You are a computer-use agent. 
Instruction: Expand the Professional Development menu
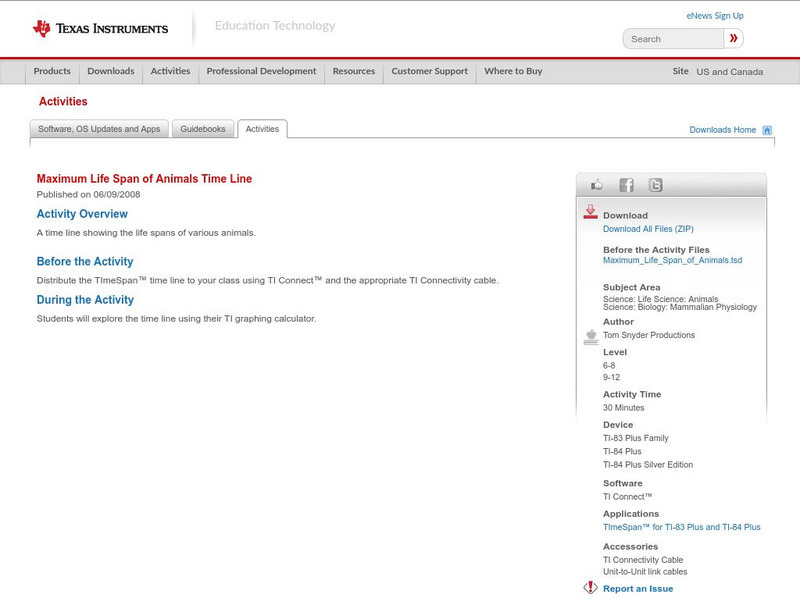(261, 71)
